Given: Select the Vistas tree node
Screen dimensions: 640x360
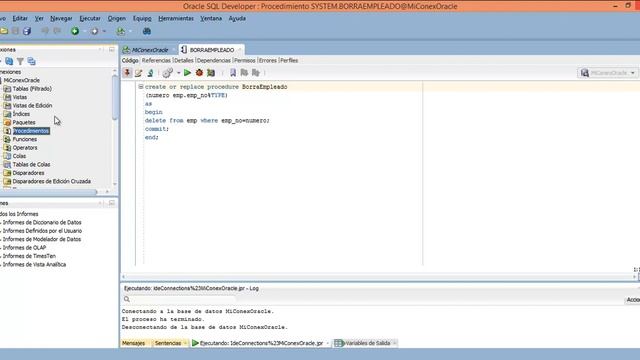Looking at the screenshot, I should 20,97.
